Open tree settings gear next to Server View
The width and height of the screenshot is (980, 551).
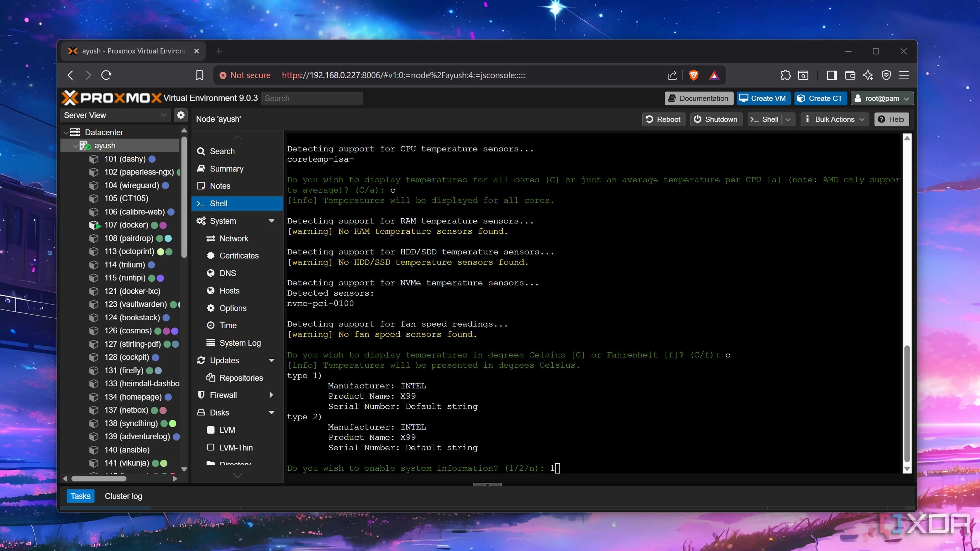181,115
